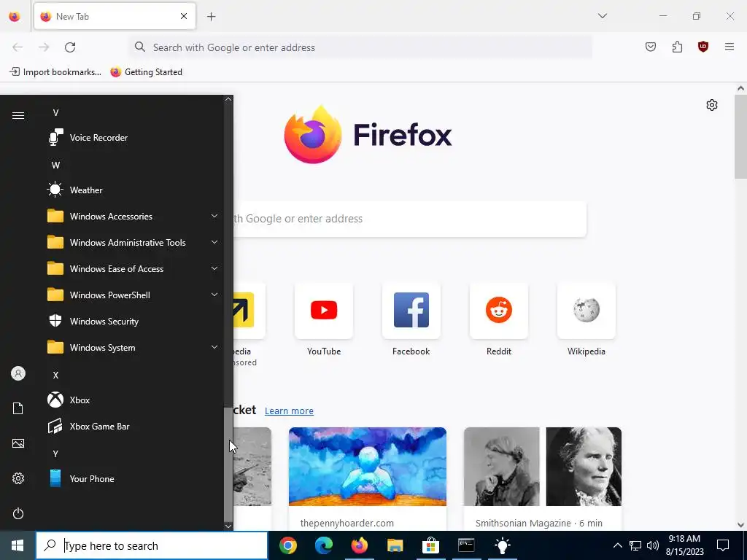
Task: Open Command Prompt from taskbar
Action: click(466, 545)
